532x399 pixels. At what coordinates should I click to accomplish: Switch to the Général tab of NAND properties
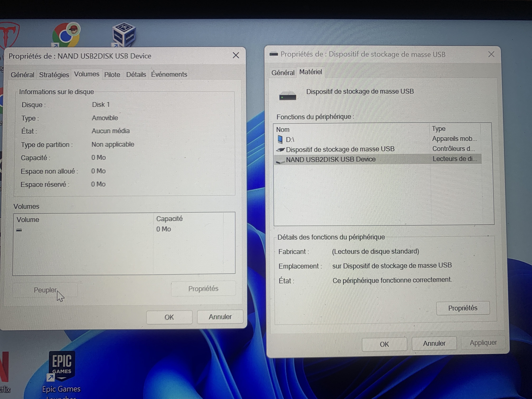pos(22,75)
